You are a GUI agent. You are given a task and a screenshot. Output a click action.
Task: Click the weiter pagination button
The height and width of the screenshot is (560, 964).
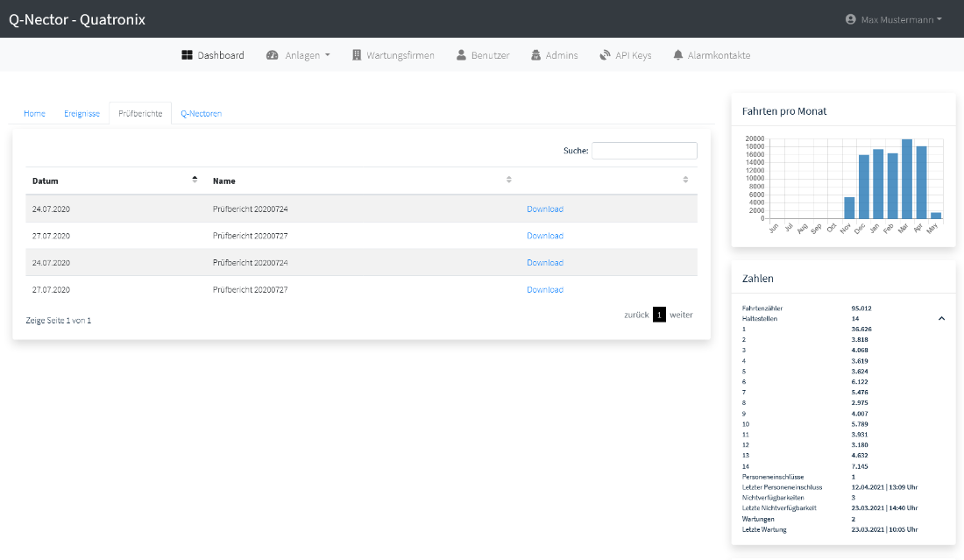coord(681,315)
